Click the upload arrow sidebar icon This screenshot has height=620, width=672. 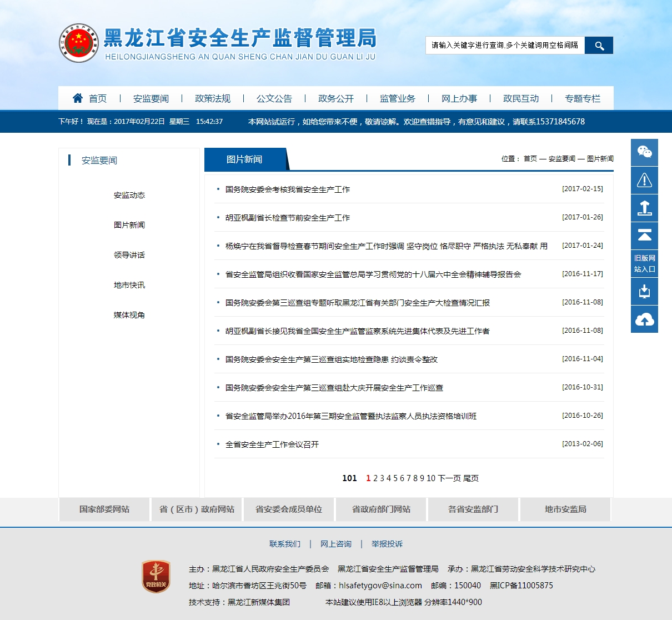tap(644, 208)
